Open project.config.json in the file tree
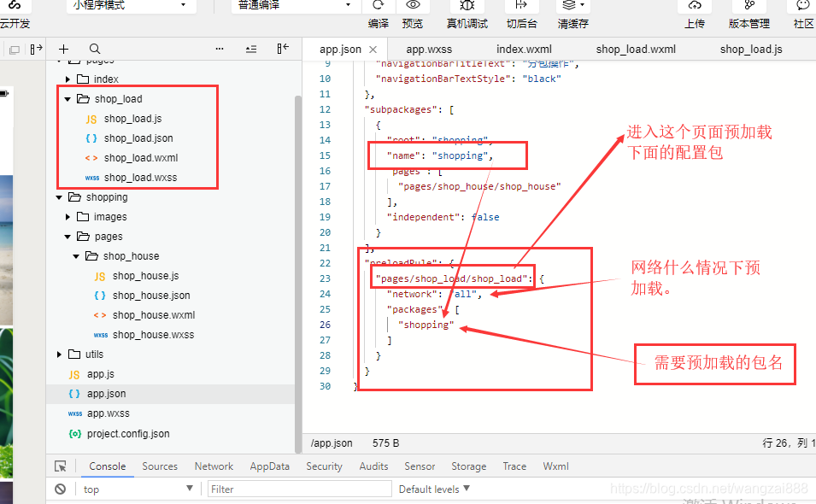 point(128,434)
